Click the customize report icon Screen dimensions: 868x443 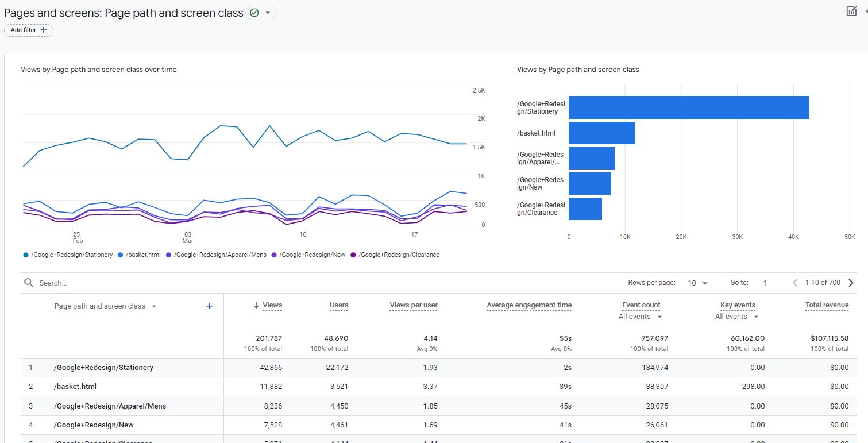851,10
